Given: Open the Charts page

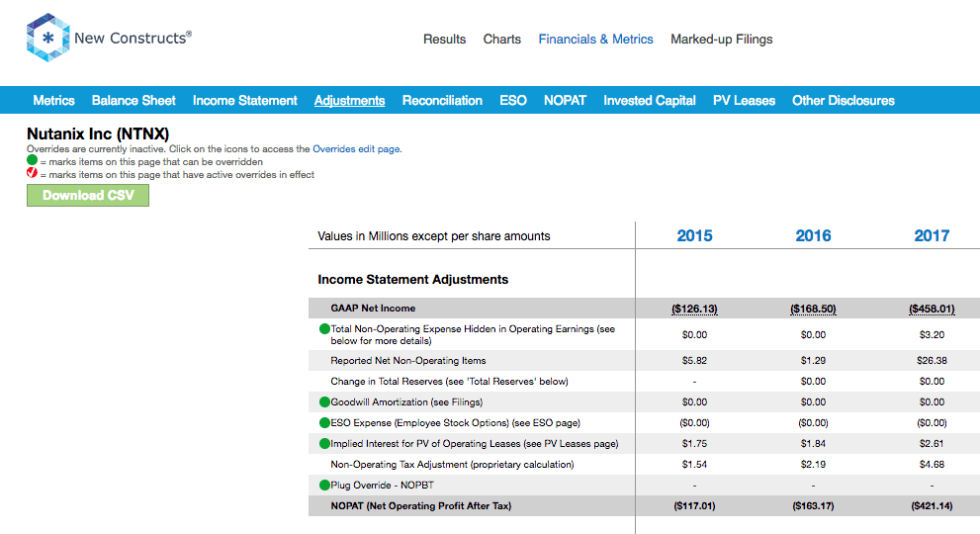Looking at the screenshot, I should click(502, 40).
